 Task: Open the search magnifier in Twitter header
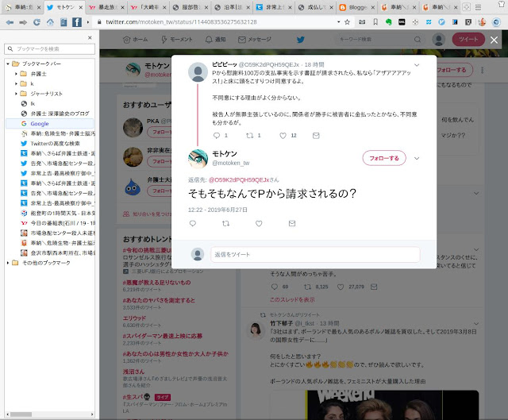(418, 40)
